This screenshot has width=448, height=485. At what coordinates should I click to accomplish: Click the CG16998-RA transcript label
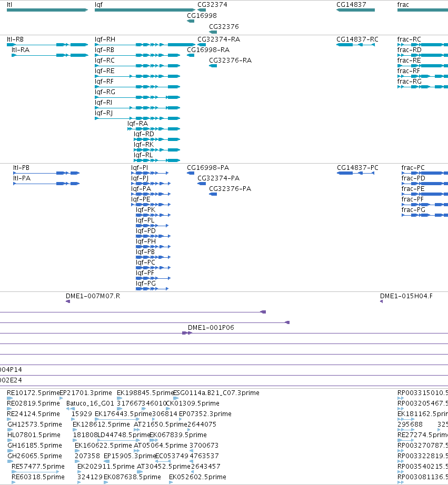[x=208, y=50]
